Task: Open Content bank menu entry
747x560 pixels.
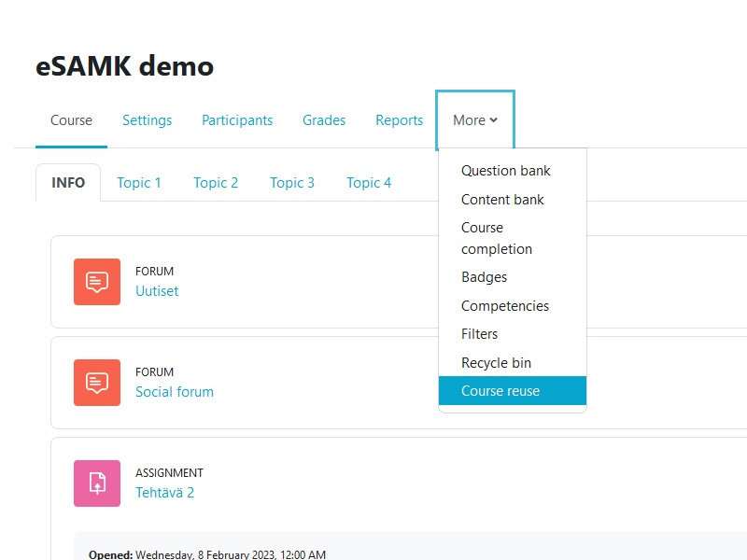Action: pyautogui.click(x=512, y=200)
